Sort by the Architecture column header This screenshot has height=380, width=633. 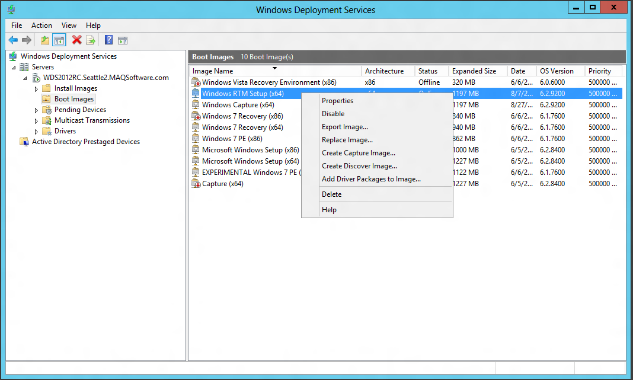tap(388, 71)
